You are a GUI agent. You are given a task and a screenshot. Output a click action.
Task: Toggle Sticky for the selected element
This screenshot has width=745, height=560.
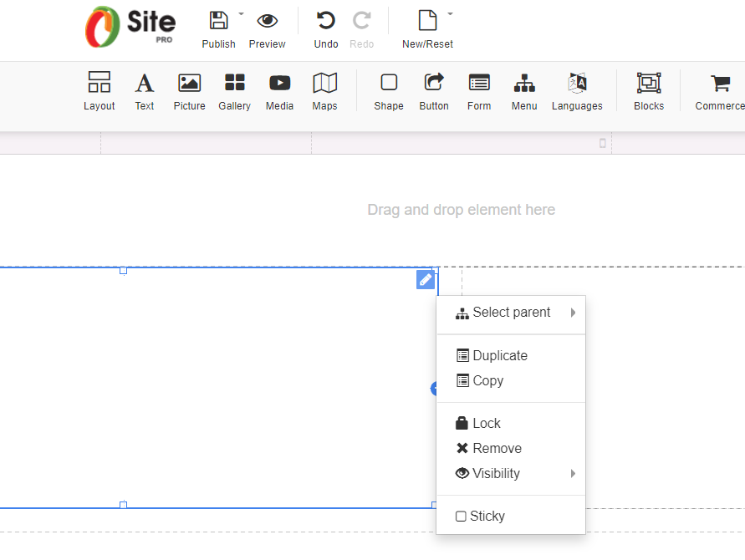[x=487, y=516]
